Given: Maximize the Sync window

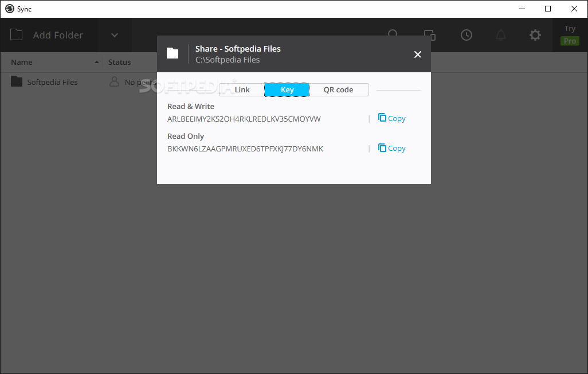Looking at the screenshot, I should pos(547,9).
